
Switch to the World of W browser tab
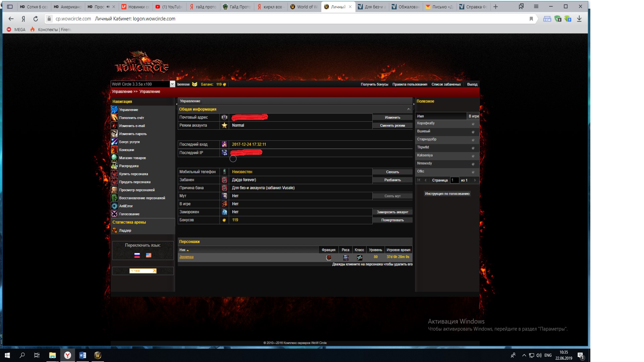click(304, 7)
